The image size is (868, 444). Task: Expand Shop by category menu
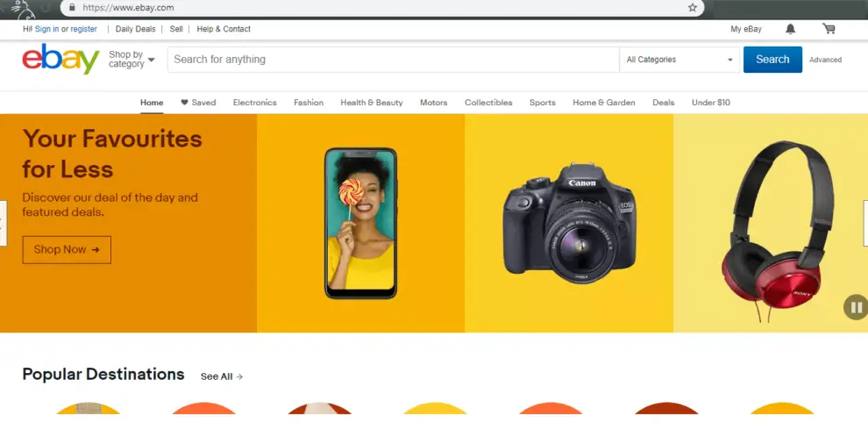pyautogui.click(x=132, y=60)
